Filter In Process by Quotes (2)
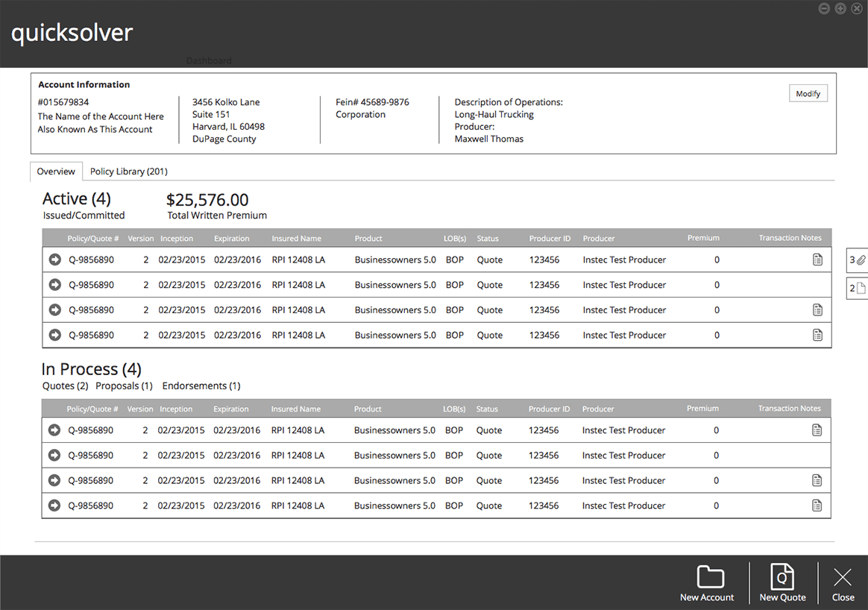 click(65, 386)
